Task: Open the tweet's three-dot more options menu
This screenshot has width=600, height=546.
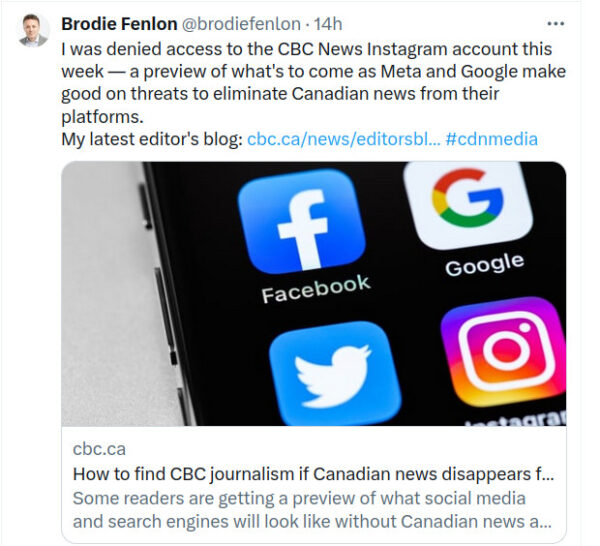Action: 555,24
